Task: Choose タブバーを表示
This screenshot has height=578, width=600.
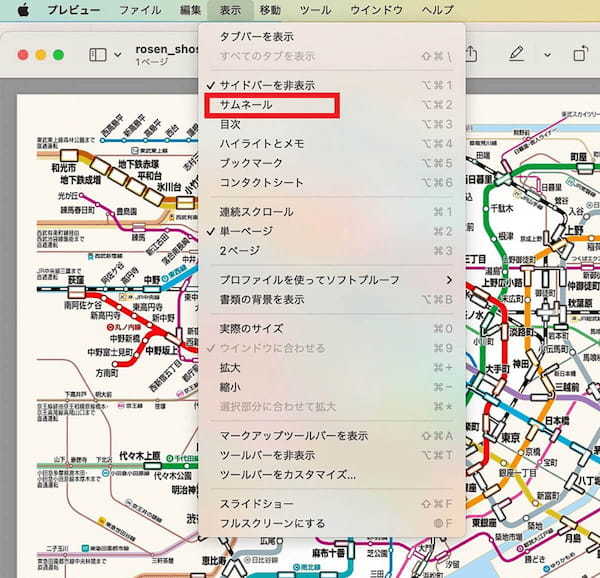Action: point(332,37)
